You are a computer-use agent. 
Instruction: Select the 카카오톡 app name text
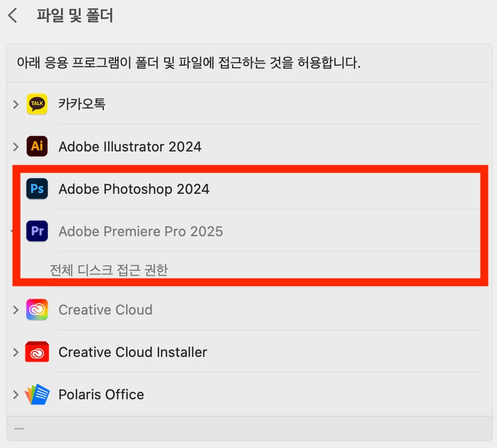coord(82,104)
